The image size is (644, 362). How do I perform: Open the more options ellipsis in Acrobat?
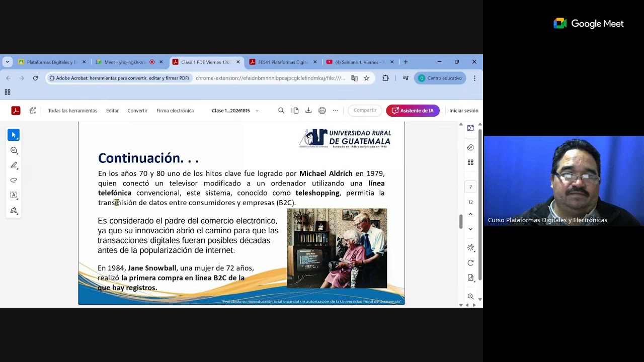336,111
